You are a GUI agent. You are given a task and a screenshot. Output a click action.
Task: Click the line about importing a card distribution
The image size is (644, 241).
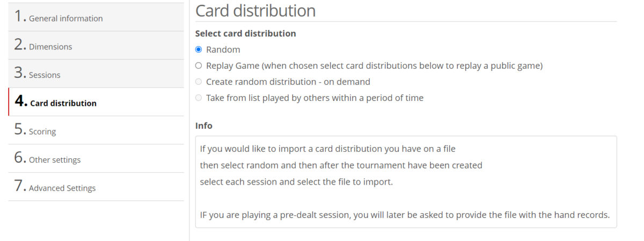tap(327, 149)
